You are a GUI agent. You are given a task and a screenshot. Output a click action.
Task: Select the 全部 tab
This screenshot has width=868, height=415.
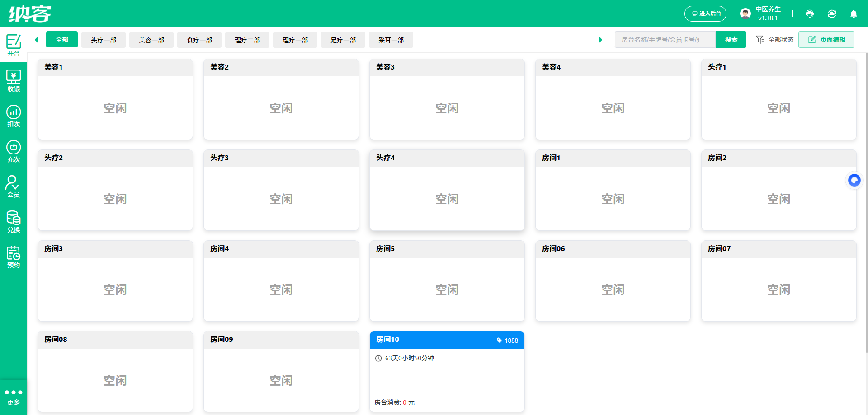click(62, 40)
